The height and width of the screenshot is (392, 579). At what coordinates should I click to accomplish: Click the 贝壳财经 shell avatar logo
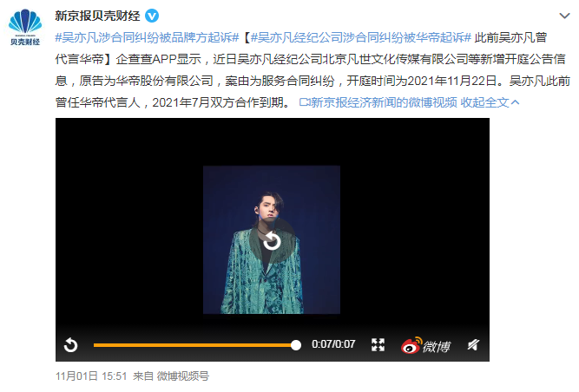(25, 27)
